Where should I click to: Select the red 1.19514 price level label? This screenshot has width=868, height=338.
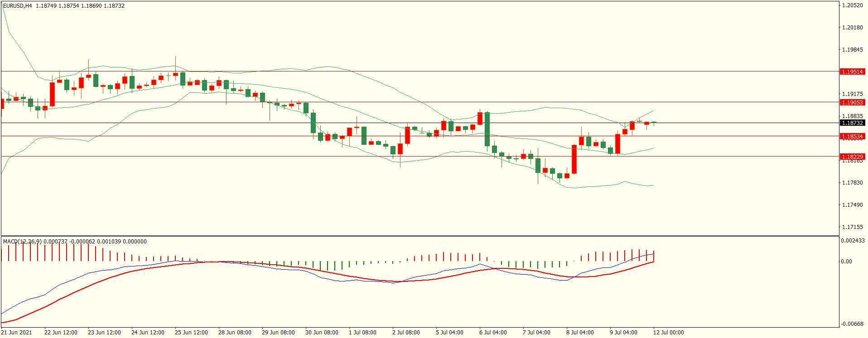tap(852, 71)
